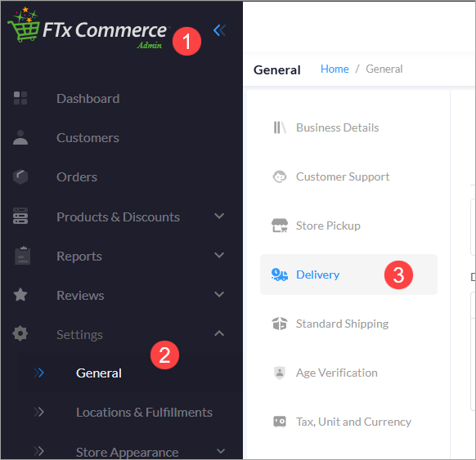Expand the Products & Discounts chevron
The image size is (476, 460).
[219, 217]
